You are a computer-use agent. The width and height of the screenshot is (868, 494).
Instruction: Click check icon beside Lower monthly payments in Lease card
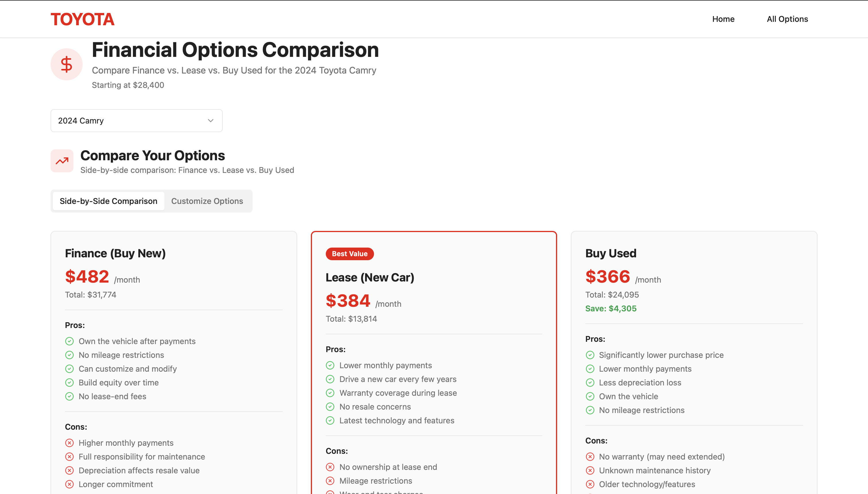point(330,365)
